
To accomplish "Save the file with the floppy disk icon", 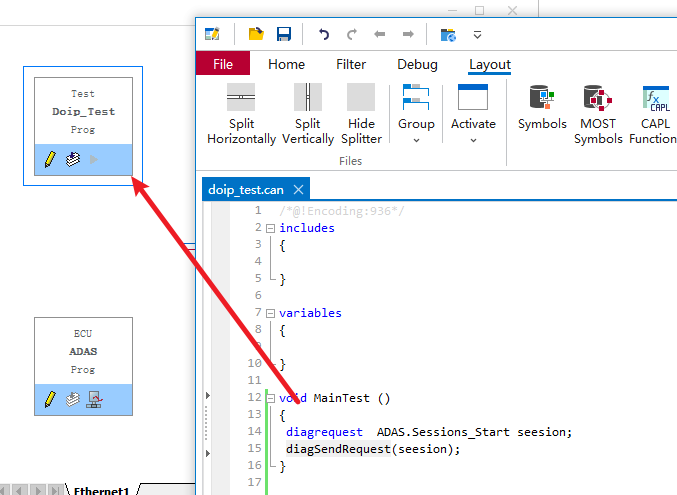I will [284, 34].
